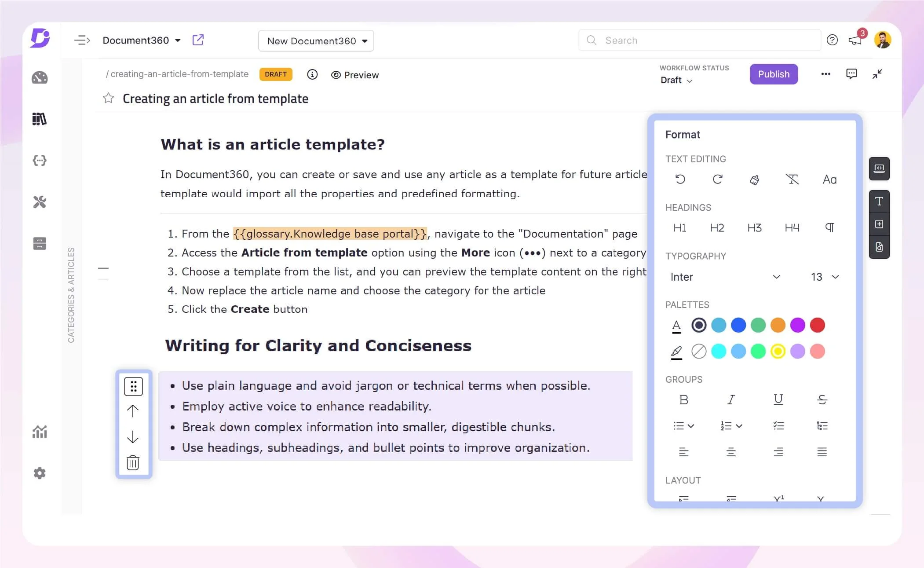
Task: Toggle Underline formatting
Action: click(x=778, y=399)
